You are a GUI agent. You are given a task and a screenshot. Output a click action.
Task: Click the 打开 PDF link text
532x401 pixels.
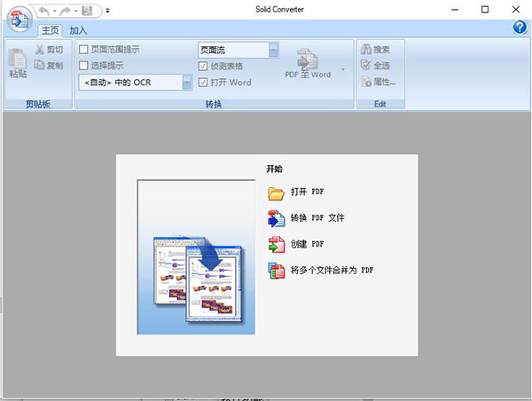tap(307, 192)
